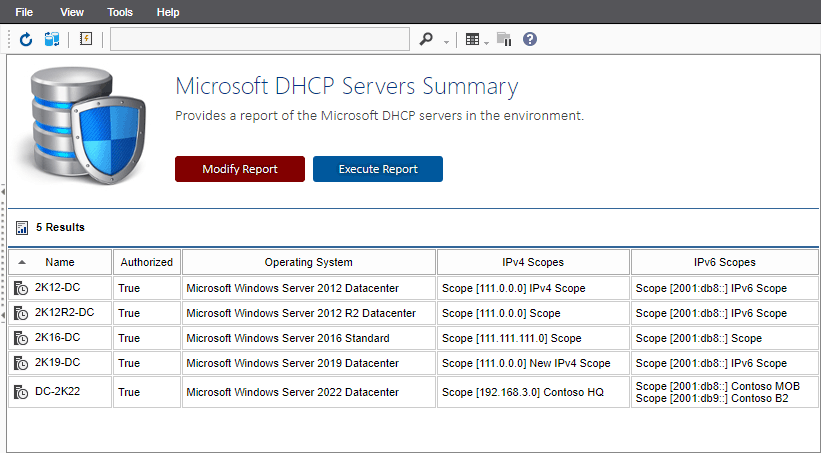Image resolution: width=821 pixels, height=453 pixels.
Task: Click the table columns view icon
Action: (472, 40)
